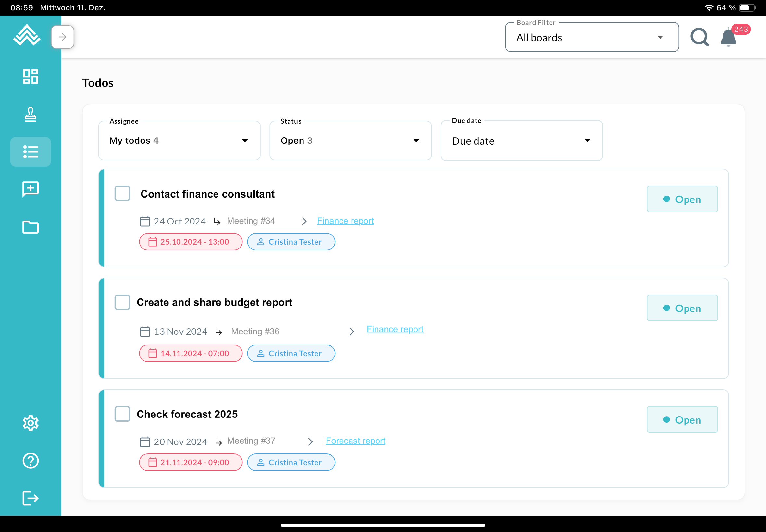Open the dashboard grid icon in sidebar
The image size is (766, 532).
[30, 77]
